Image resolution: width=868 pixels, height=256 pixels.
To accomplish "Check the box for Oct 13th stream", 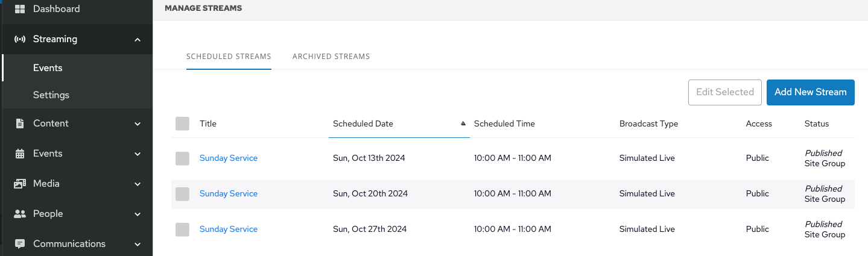I will point(182,158).
